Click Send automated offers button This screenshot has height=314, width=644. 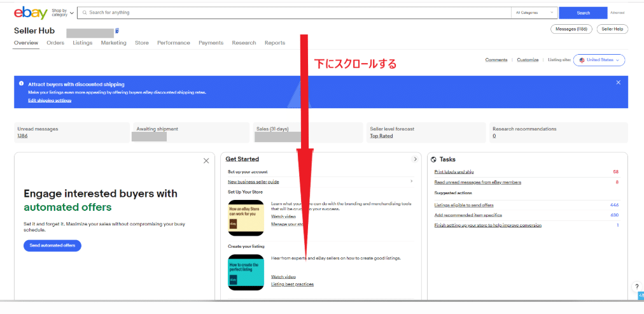[x=52, y=245]
